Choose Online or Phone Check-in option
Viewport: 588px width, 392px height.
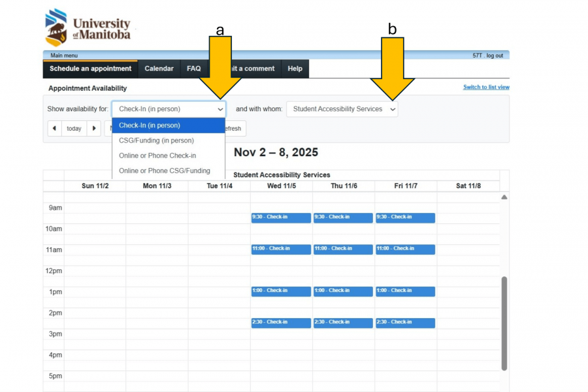click(x=157, y=155)
